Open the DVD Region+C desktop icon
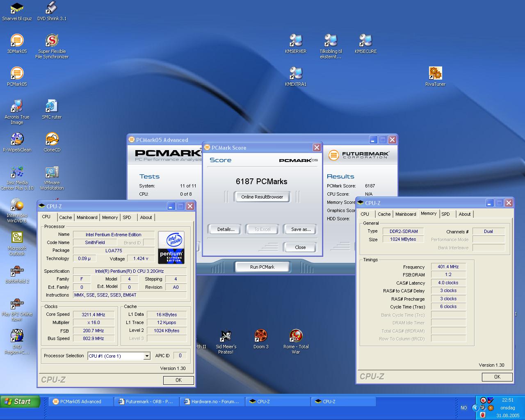Viewport: 525px width, 420px height. 17,342
